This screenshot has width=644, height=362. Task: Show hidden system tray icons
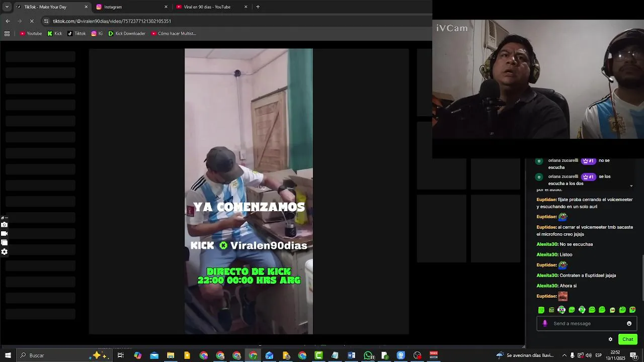565,355
